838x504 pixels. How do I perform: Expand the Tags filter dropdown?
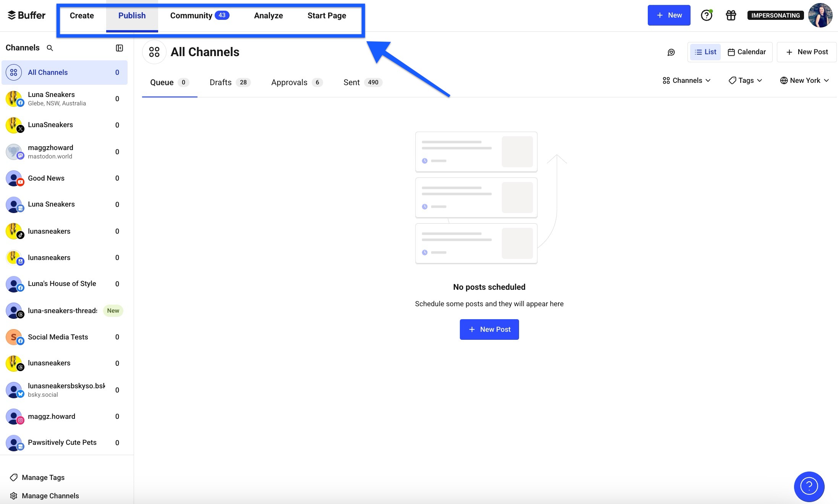744,80
